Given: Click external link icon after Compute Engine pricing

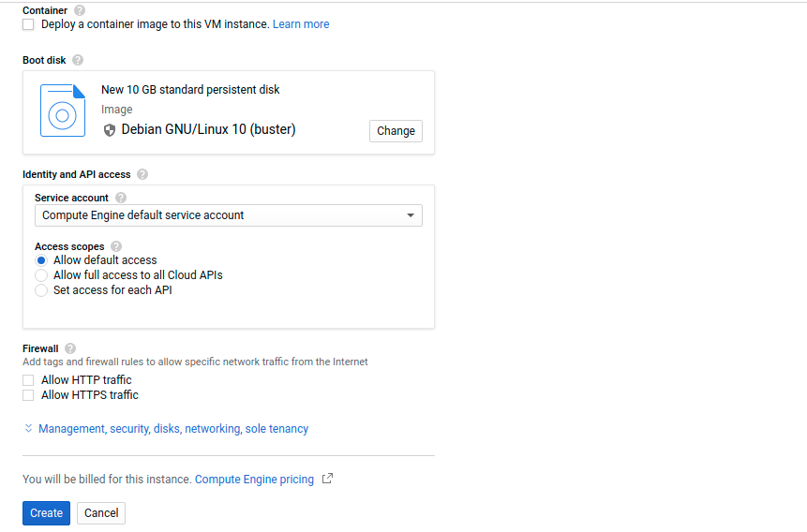Looking at the screenshot, I should tap(327, 479).
